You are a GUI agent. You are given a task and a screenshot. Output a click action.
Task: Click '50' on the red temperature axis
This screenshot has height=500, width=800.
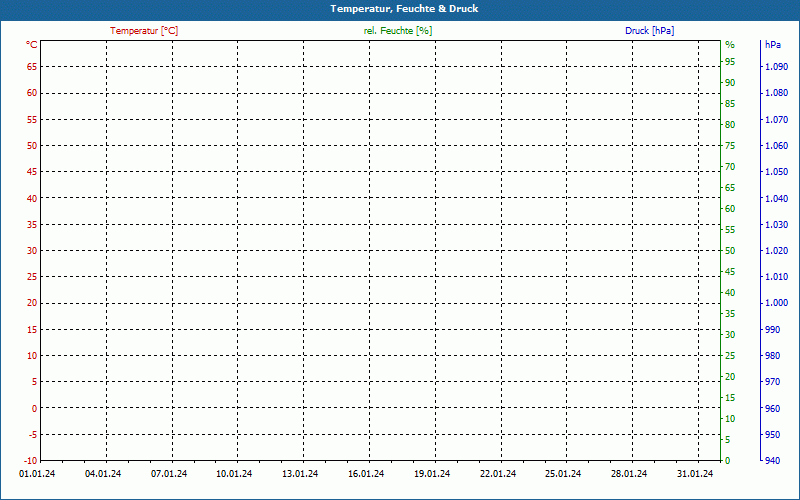(32, 146)
